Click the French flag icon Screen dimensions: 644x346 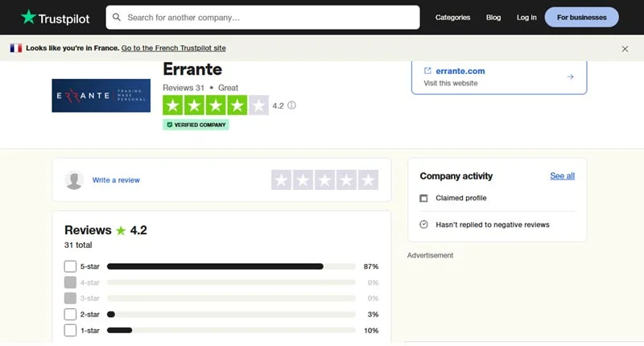tap(16, 48)
